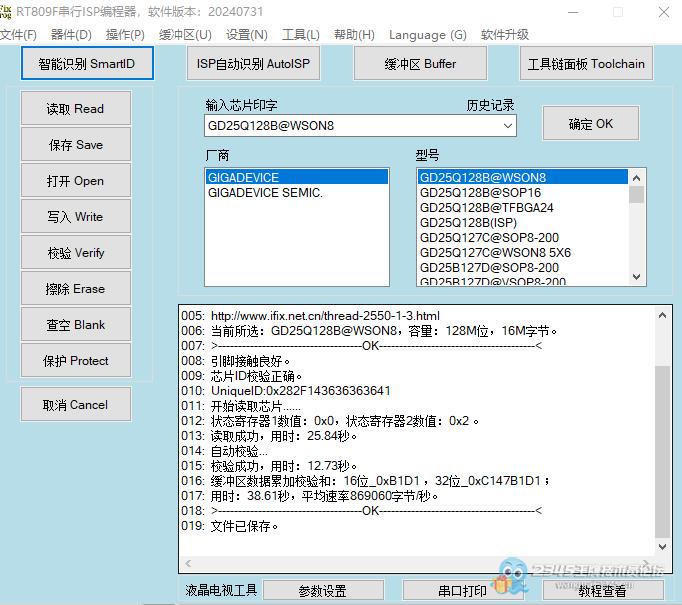Open the 缓冲区(U) menu
Screen dimensions: 682x605
coord(185,35)
